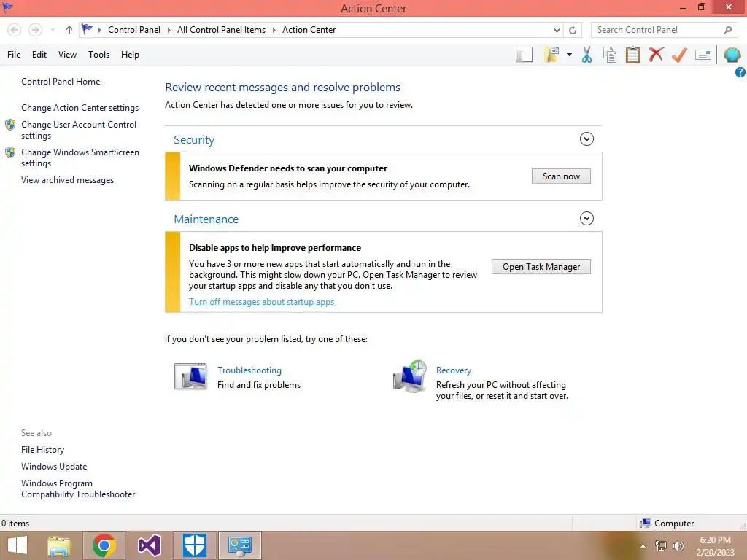Collapse the Maintenance section chevron

click(x=587, y=219)
